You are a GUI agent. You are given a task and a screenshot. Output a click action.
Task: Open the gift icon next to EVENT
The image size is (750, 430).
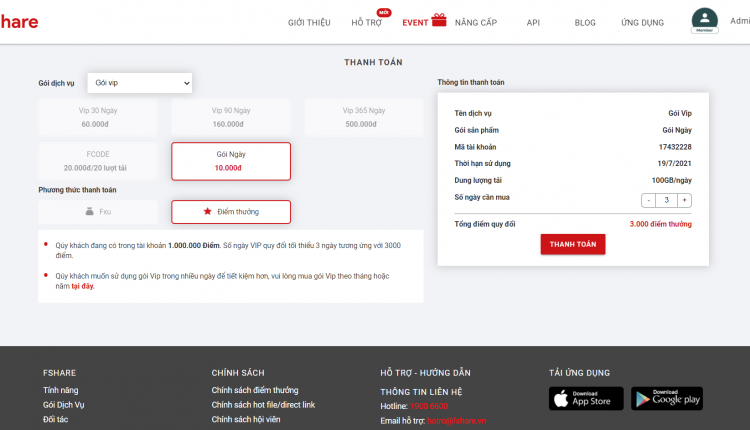[439, 20]
